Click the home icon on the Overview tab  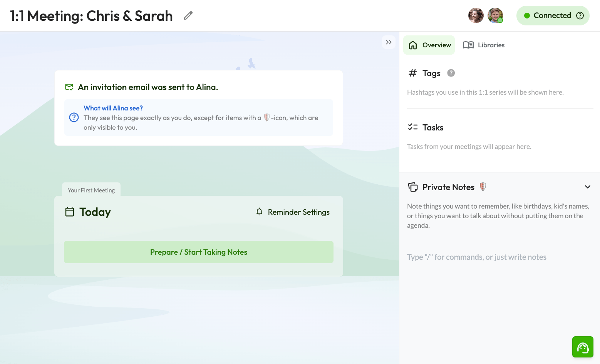point(413,45)
